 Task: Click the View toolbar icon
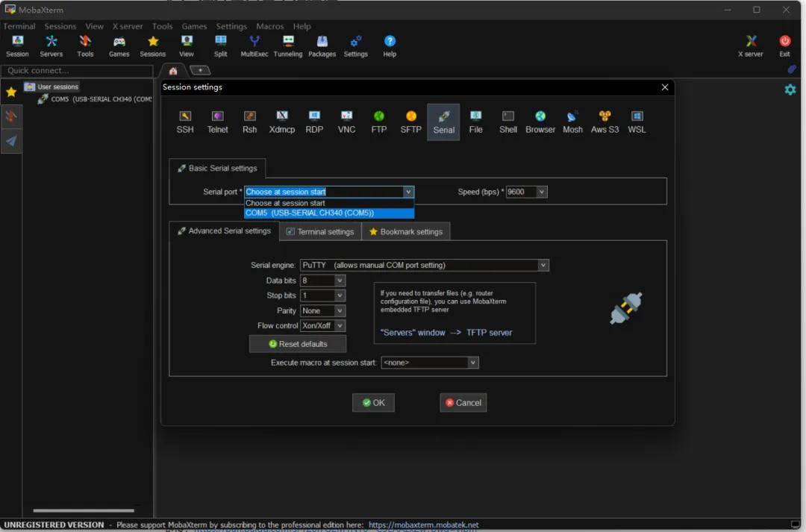186,46
